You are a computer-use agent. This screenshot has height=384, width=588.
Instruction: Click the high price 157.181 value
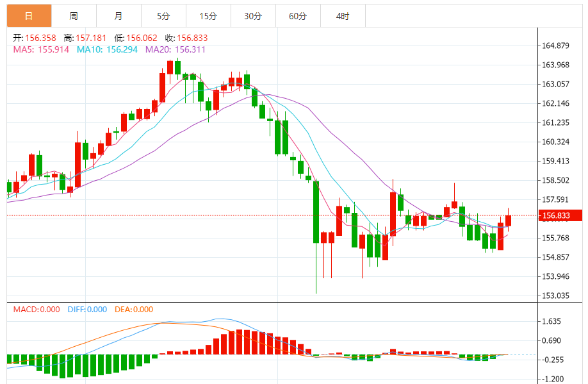pyautogui.click(x=91, y=38)
